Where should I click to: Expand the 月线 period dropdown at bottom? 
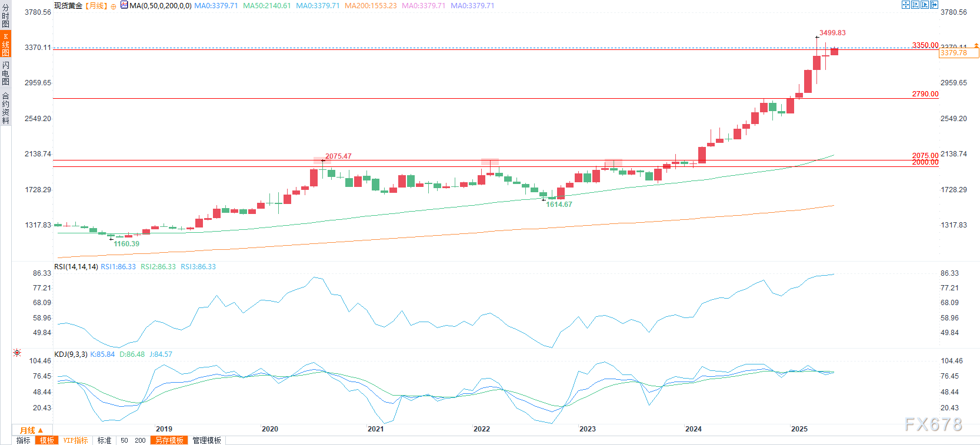[x=32, y=430]
